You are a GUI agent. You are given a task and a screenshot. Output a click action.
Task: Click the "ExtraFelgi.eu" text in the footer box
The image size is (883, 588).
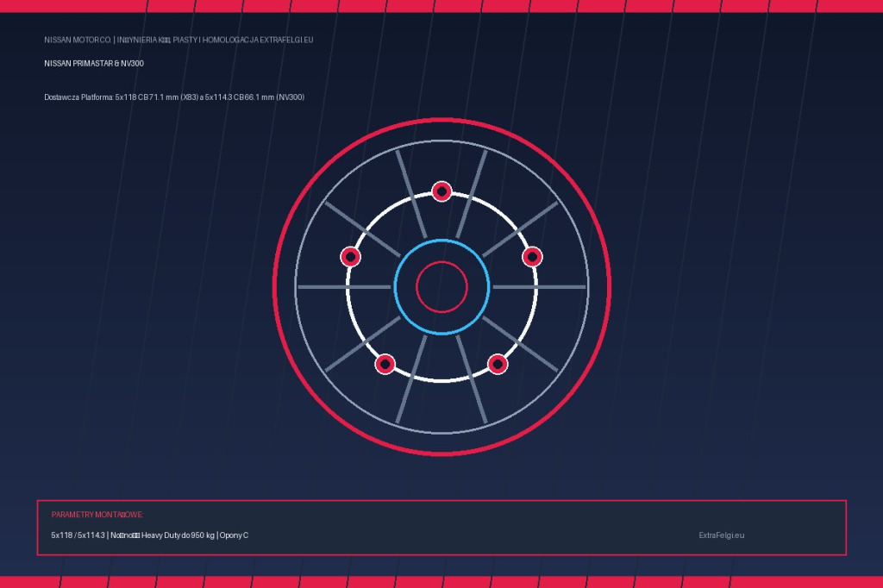tap(722, 535)
